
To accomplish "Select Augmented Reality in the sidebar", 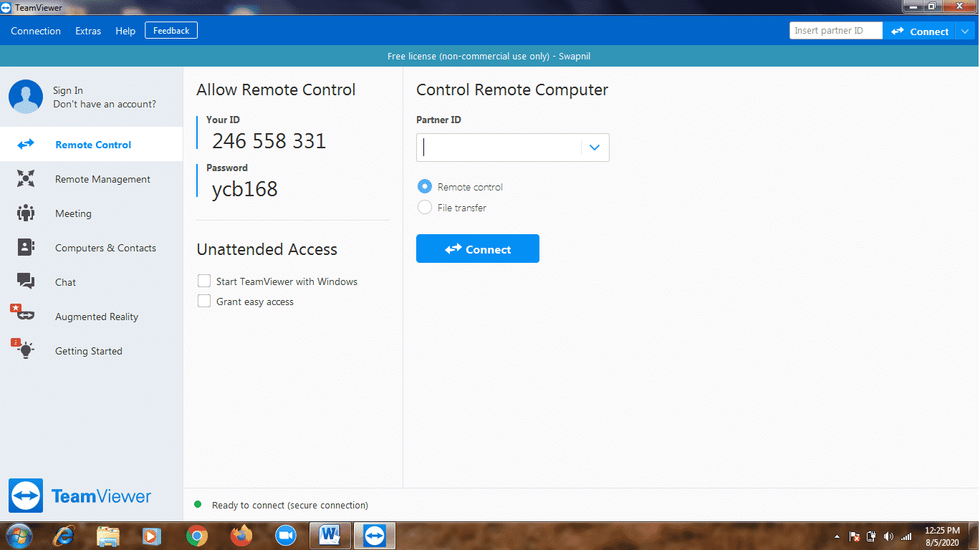I will [91, 317].
